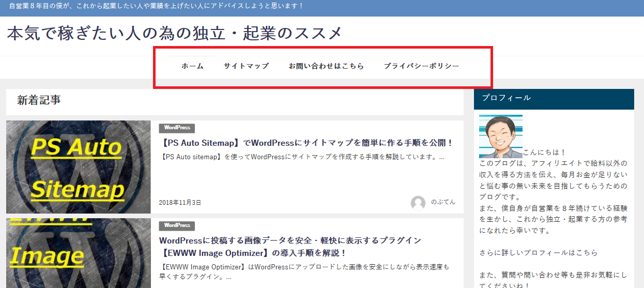
Task: Click the author name のぶてん
Action: pos(443,202)
